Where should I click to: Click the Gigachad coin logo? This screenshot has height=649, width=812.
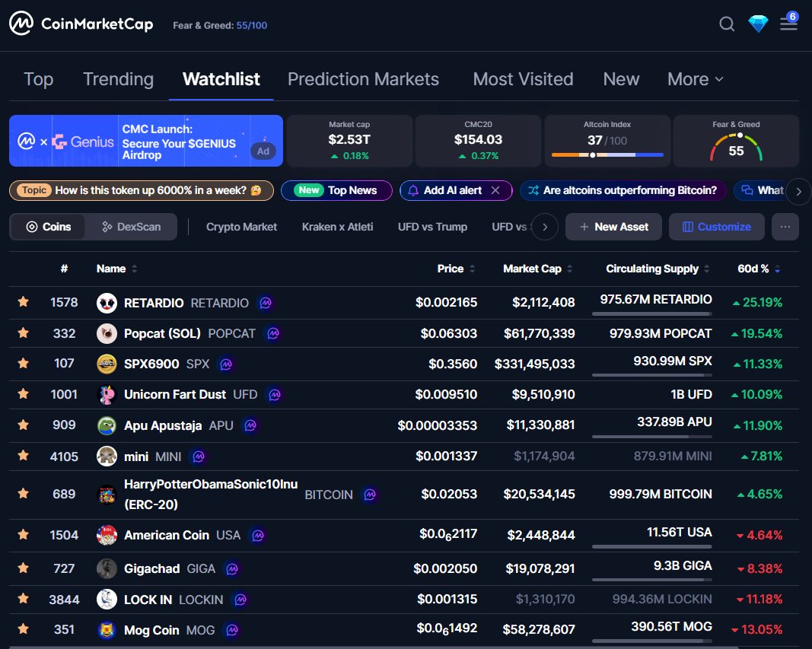(107, 569)
